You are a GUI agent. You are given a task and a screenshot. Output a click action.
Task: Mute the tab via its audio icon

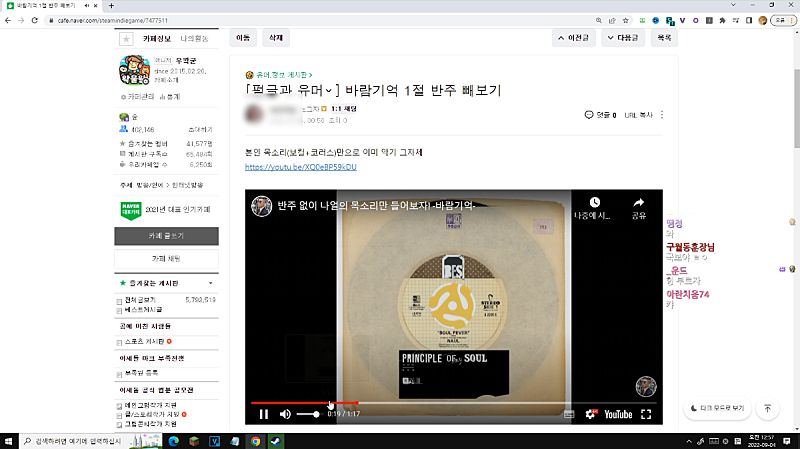86,6
